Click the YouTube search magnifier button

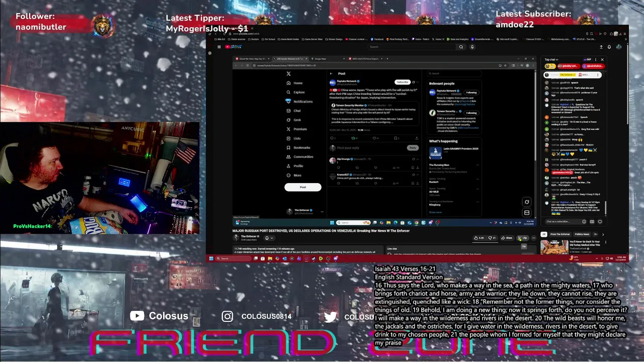[x=461, y=47]
